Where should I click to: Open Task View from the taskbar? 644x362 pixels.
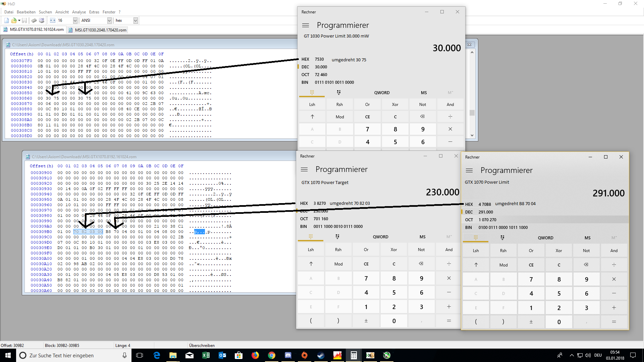click(140, 355)
